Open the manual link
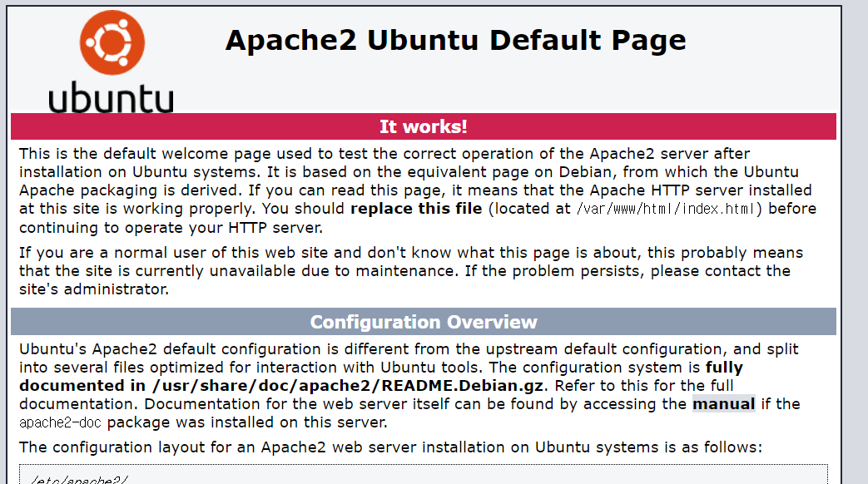The image size is (868, 484). click(x=723, y=404)
